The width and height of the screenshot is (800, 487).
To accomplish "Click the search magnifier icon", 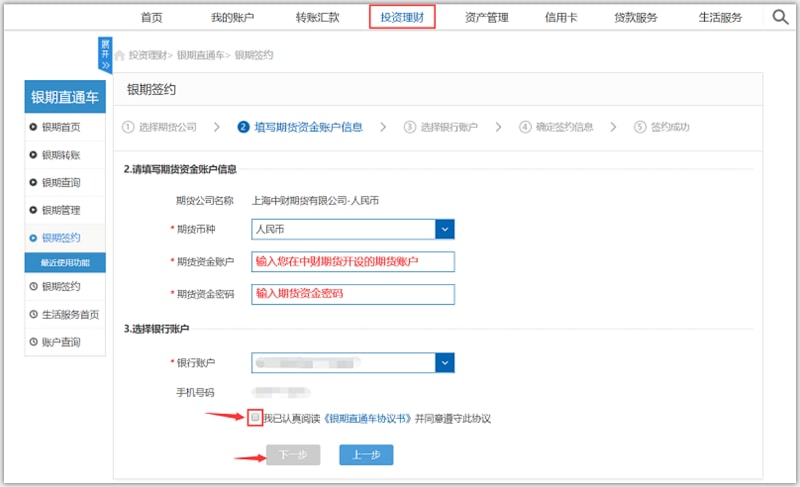I will tap(781, 17).
